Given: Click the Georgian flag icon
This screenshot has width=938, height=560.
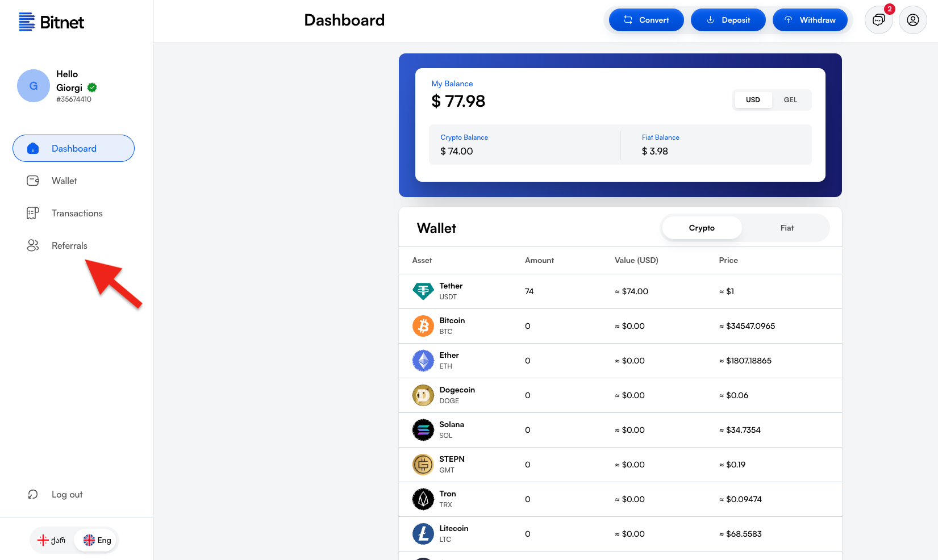Looking at the screenshot, I should (x=43, y=540).
